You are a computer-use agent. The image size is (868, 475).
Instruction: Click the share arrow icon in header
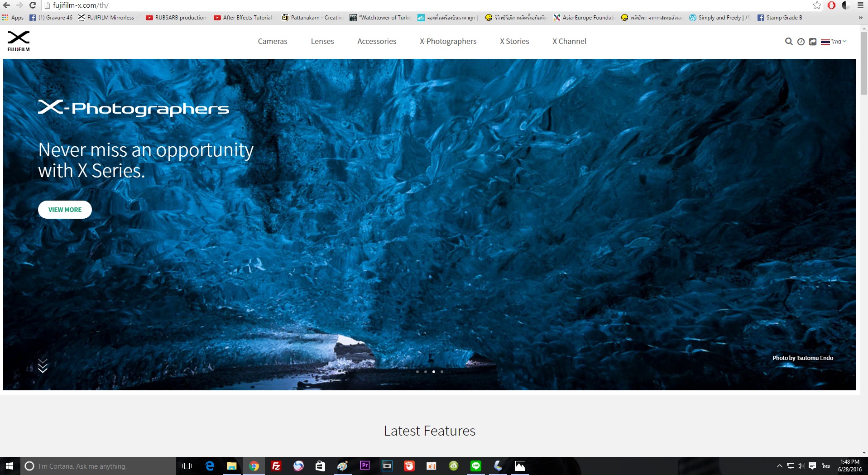[x=813, y=42]
